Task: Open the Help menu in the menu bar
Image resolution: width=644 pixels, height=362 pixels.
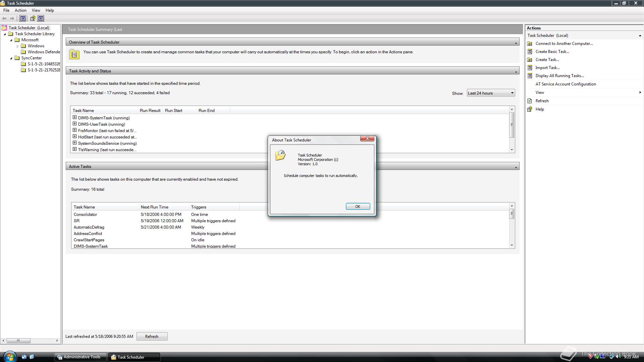Action: [50, 10]
